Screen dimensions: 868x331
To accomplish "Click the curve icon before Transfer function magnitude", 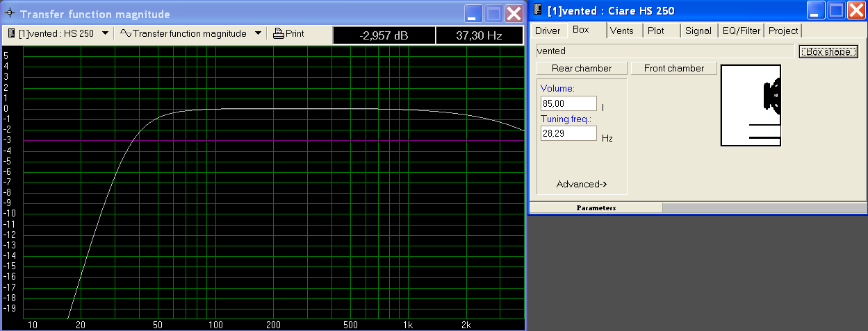I will [x=126, y=33].
